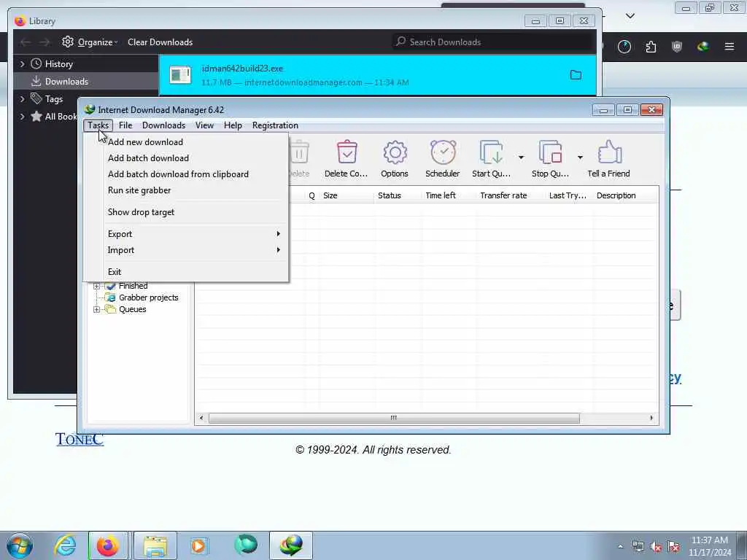The width and height of the screenshot is (747, 560).
Task: Click Firefox extensions puzzle icon
Action: pyautogui.click(x=651, y=47)
